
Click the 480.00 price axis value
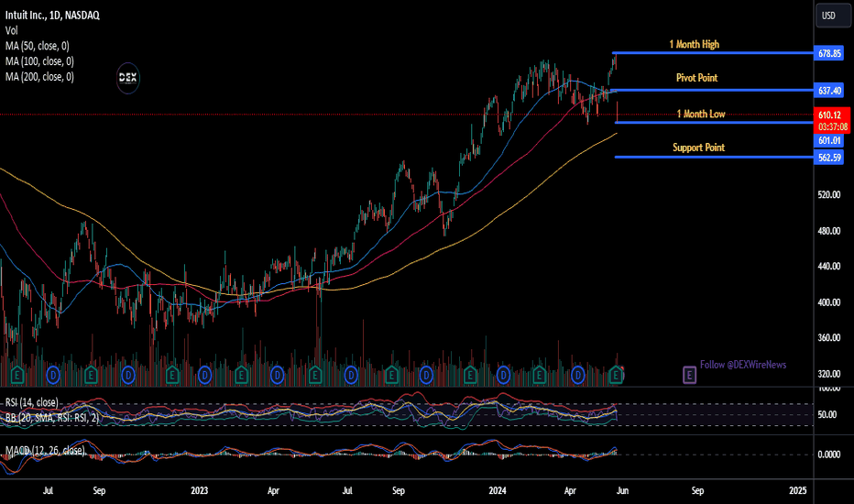tap(829, 231)
